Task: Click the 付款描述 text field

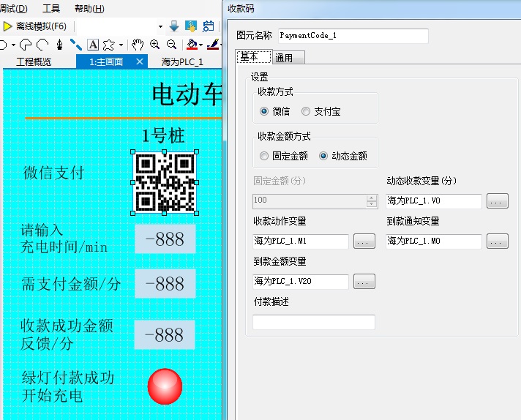Action: pyautogui.click(x=314, y=322)
